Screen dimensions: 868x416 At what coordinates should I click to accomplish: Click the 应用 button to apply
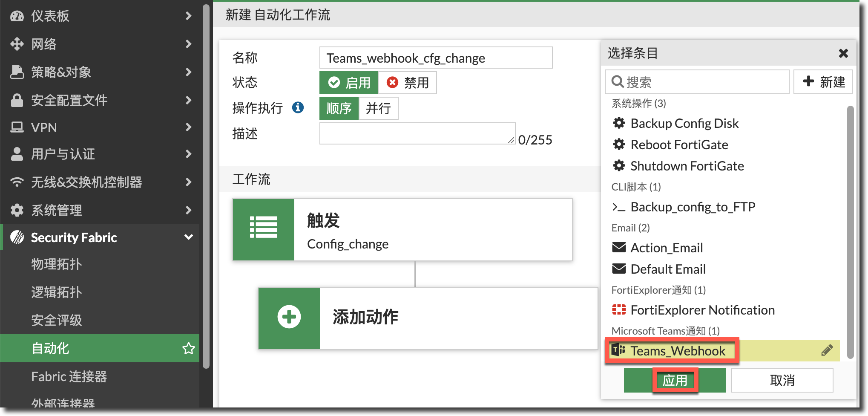coord(675,379)
